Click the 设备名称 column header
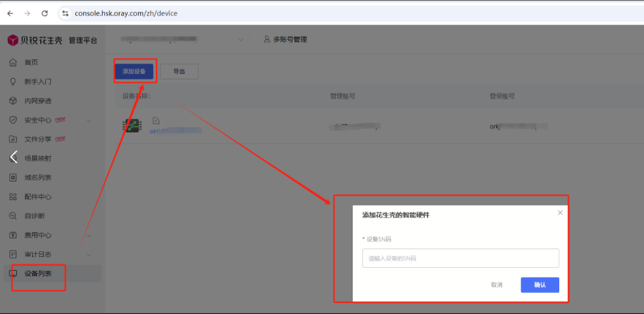 (136, 96)
